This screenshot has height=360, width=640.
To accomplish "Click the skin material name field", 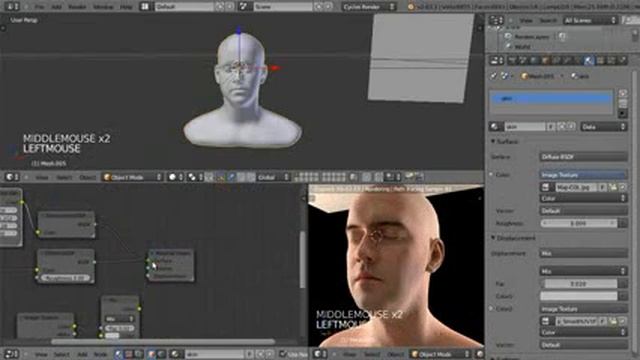I will pos(525,127).
